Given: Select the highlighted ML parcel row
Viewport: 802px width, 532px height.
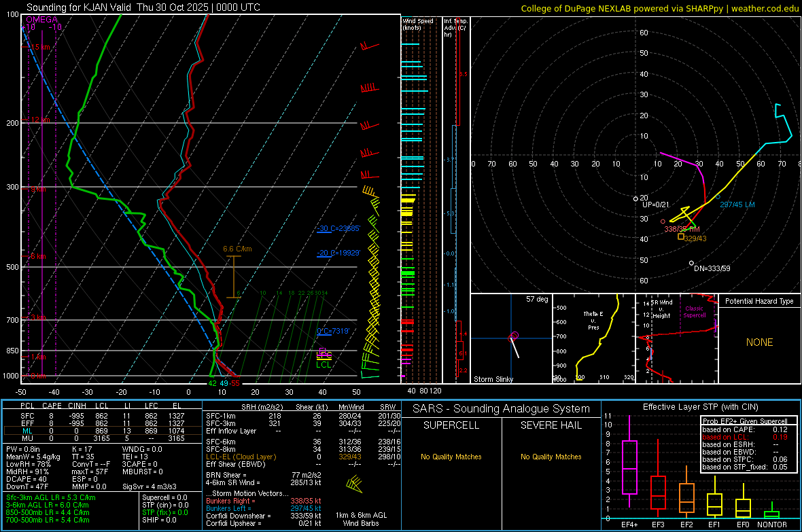Looking at the screenshot, I should click(x=102, y=431).
